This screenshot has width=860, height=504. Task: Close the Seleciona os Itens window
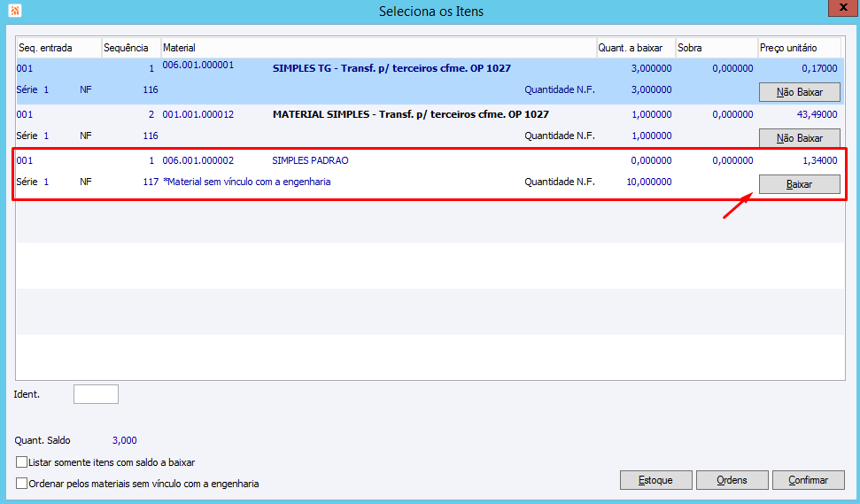click(x=843, y=8)
